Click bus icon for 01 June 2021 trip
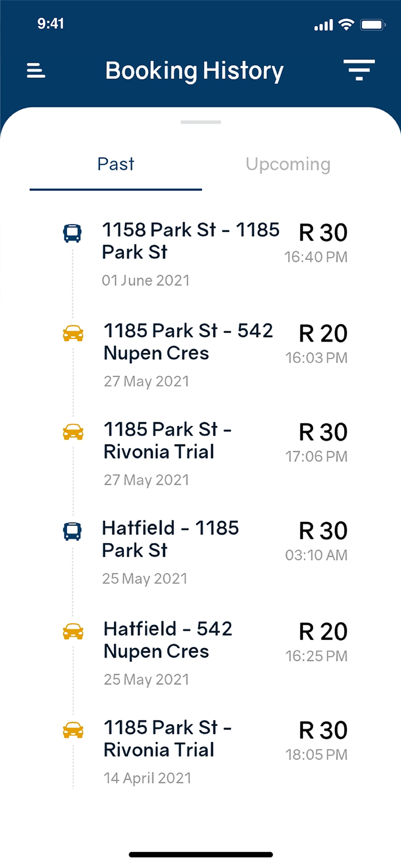401x868 pixels. (x=73, y=233)
